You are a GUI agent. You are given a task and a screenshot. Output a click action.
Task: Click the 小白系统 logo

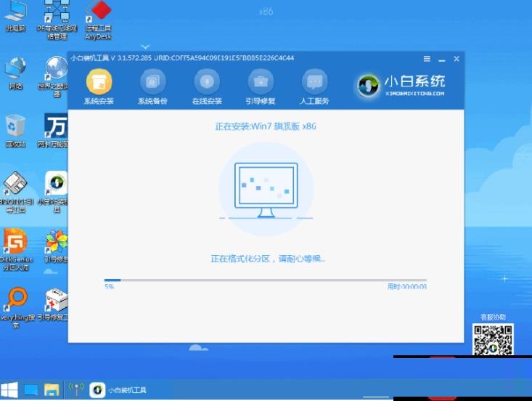401,85
